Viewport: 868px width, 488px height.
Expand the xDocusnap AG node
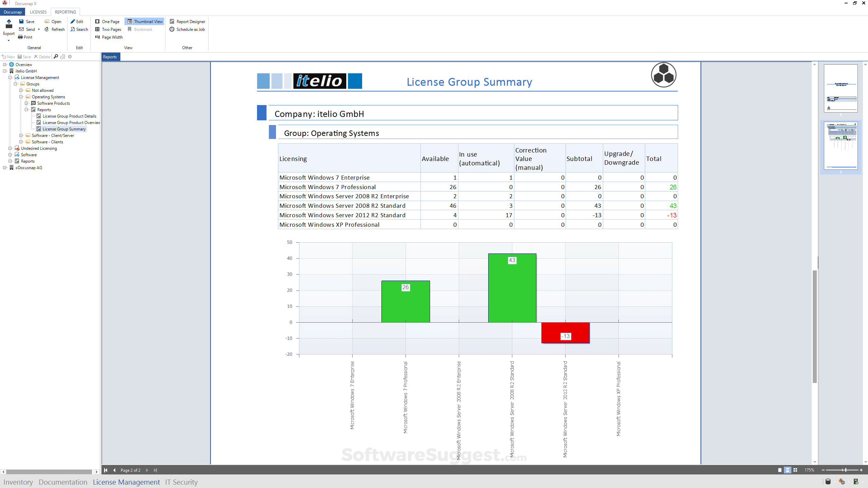click(5, 168)
